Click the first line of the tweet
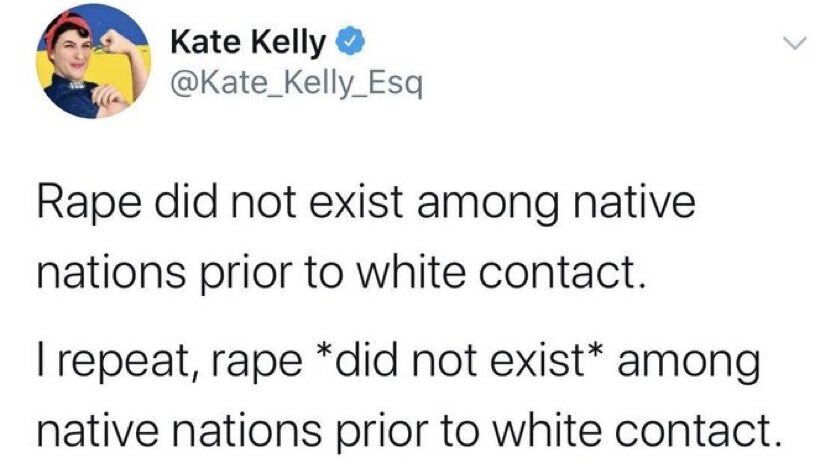Viewport: 840px width, 473px height. click(364, 207)
